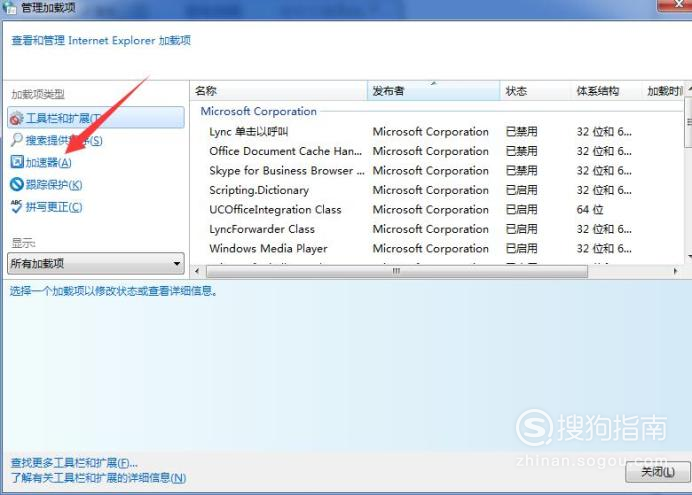This screenshot has height=495, width=692.
Task: Sort list by 状态 column header
Action: pos(535,91)
